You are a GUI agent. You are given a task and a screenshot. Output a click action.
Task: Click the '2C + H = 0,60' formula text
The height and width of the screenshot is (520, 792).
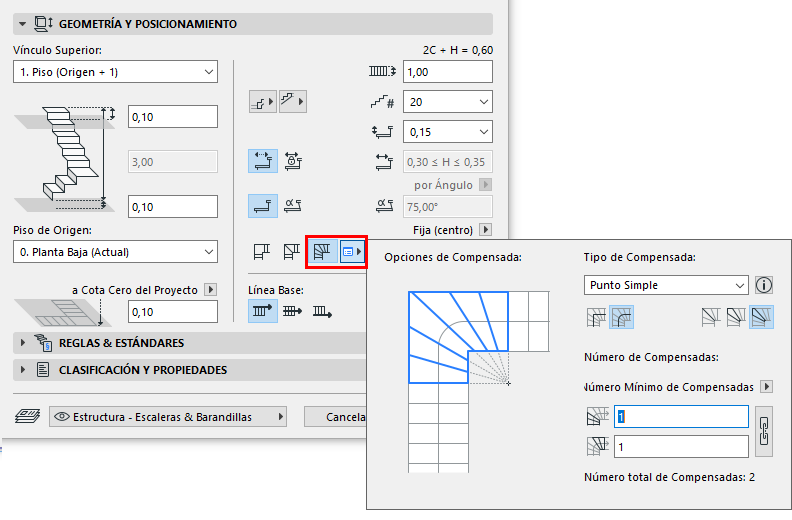click(x=458, y=50)
